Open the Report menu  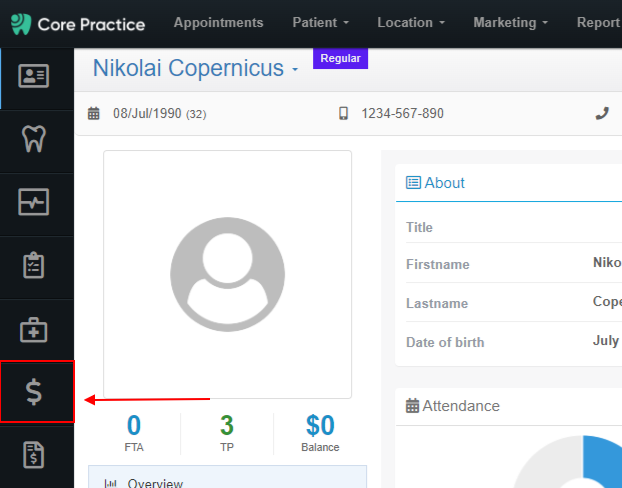[x=599, y=23]
